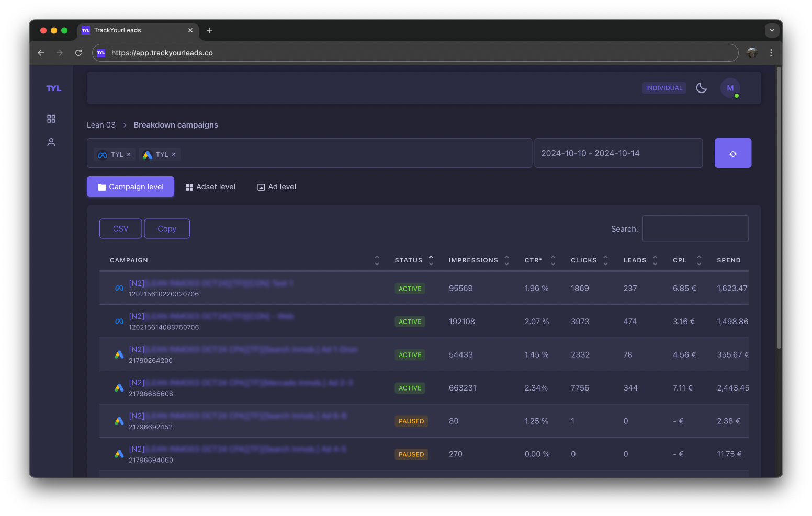Screen dimensions: 812x516
Task: Reload the page with browser refresh icon
Action: 78,53
